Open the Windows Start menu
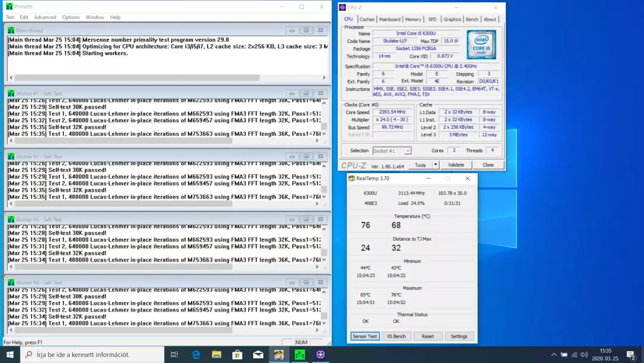 pyautogui.click(x=10, y=355)
